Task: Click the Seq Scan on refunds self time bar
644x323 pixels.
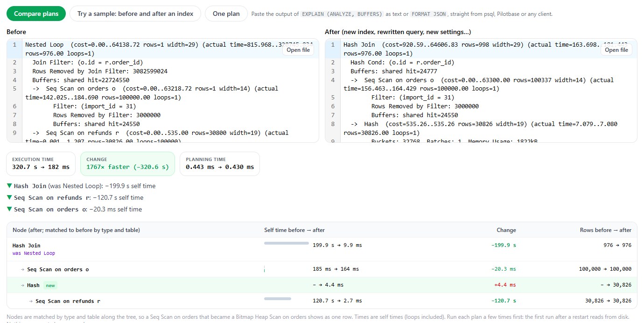Action: click(278, 299)
